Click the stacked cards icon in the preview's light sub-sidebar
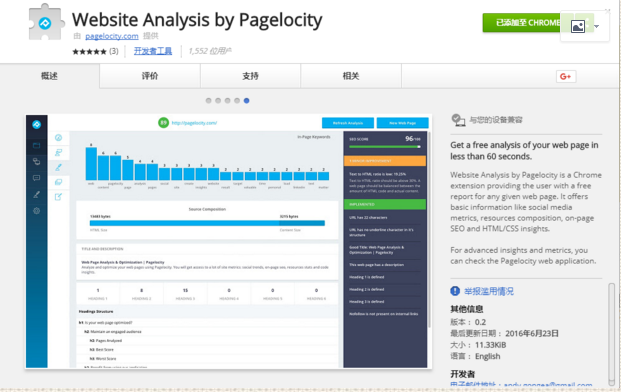 [x=59, y=182]
